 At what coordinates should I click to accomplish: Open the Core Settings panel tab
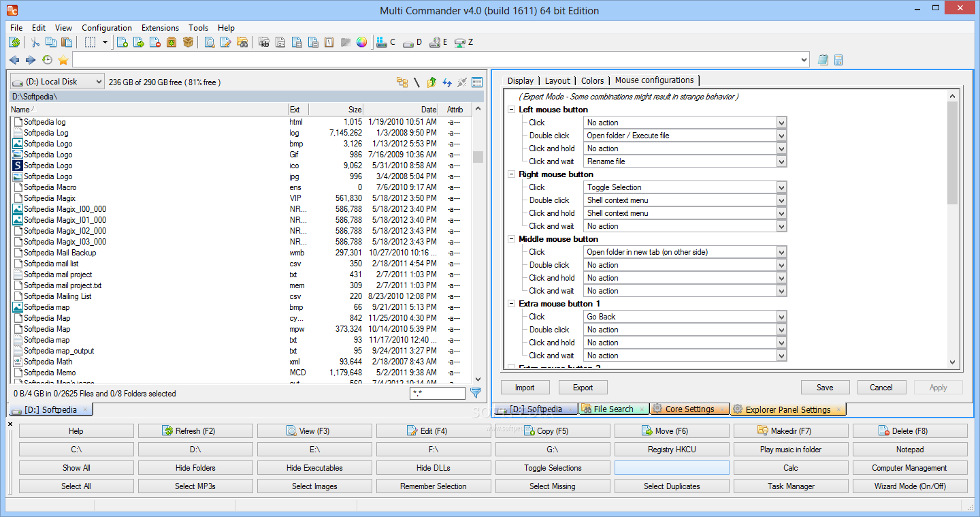coord(689,409)
